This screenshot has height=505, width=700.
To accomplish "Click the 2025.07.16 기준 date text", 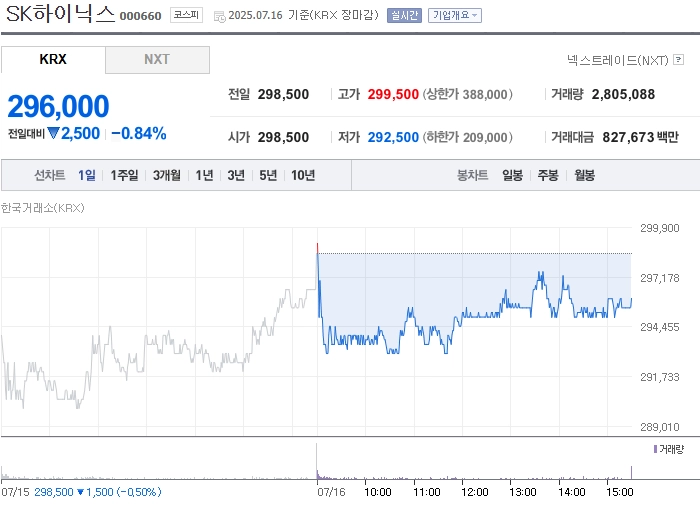I will point(303,15).
